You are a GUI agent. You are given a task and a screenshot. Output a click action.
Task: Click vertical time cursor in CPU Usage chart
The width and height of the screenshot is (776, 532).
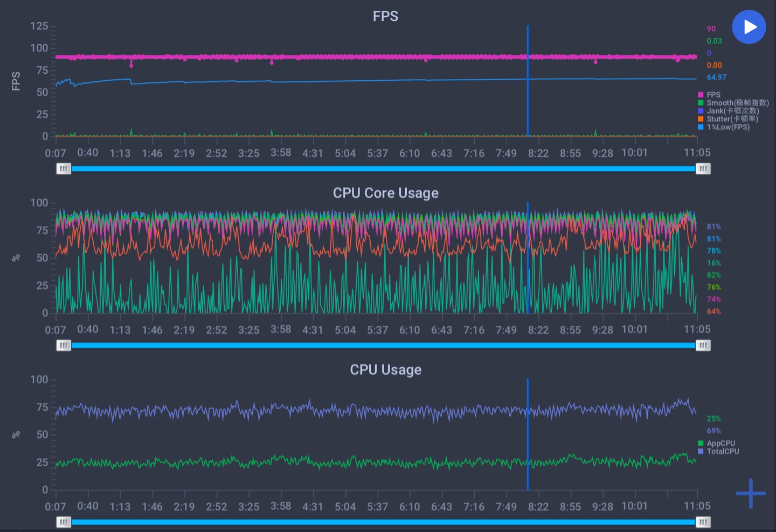point(528,447)
